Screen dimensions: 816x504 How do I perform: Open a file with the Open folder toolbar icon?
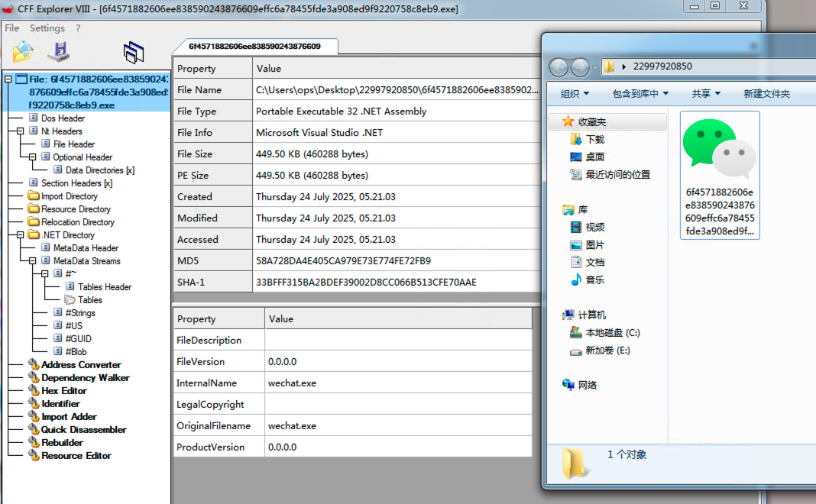(x=21, y=52)
